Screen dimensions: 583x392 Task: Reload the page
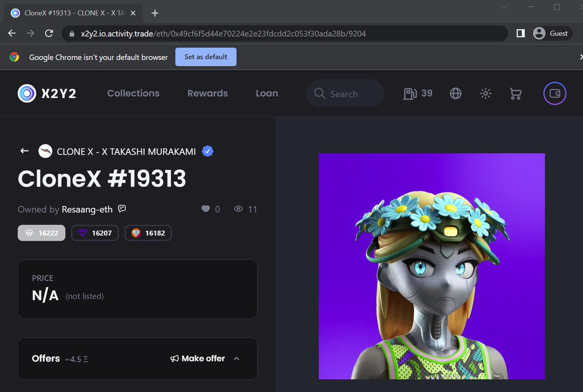[49, 34]
